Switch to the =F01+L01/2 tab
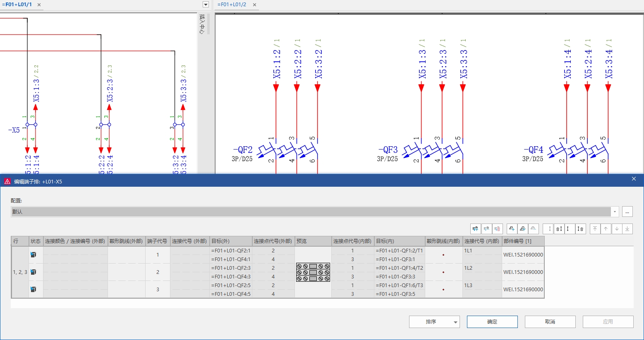The image size is (644, 340). [x=232, y=5]
